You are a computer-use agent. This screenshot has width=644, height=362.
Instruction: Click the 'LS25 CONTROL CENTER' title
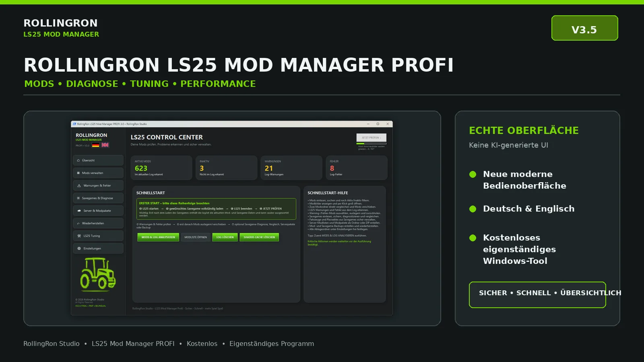coord(167,137)
